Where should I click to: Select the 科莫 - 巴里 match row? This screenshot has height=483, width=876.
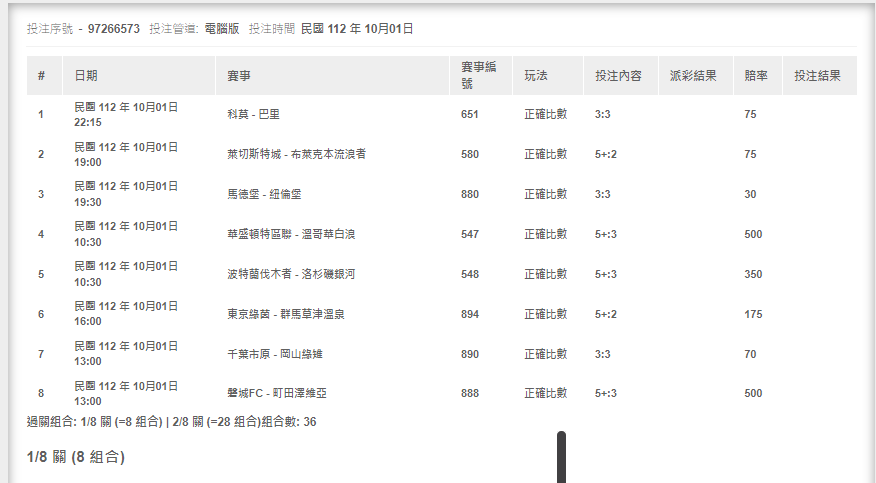tap(253, 114)
